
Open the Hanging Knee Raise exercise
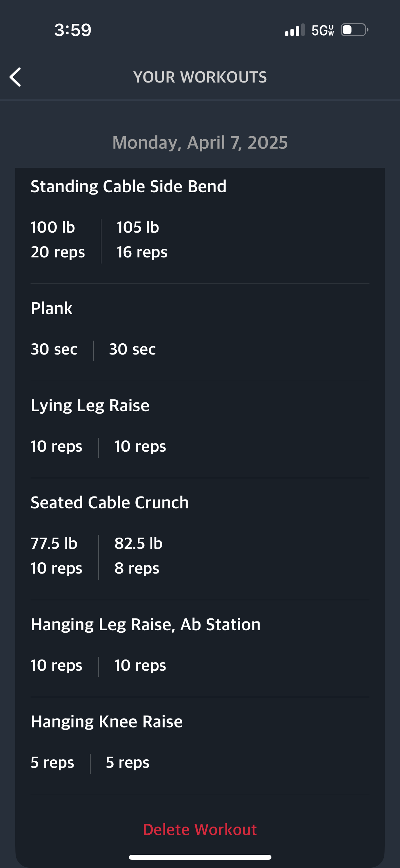click(107, 722)
